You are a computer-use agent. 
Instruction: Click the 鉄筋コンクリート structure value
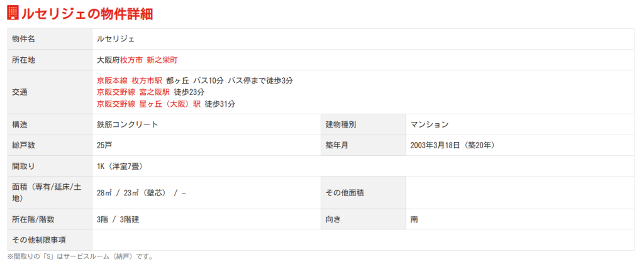click(127, 124)
